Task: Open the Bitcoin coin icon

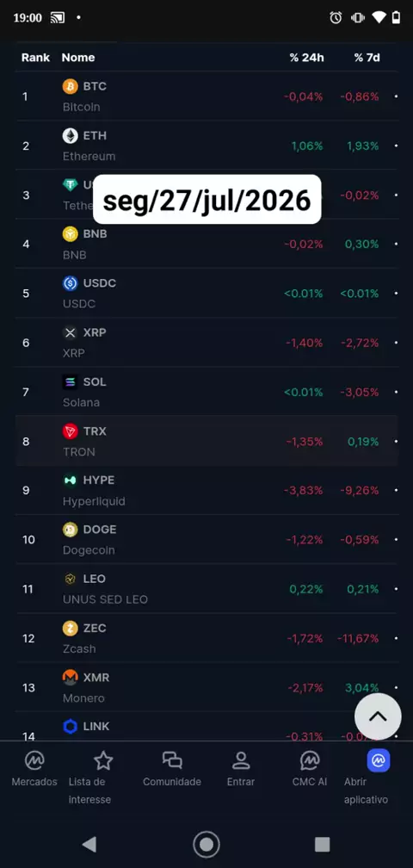Action: coord(71,86)
